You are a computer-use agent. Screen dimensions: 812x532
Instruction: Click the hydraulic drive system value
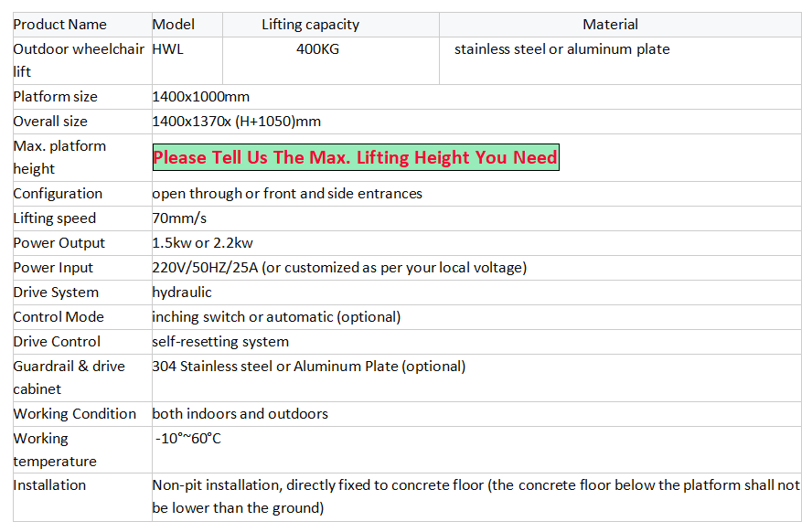(x=182, y=293)
